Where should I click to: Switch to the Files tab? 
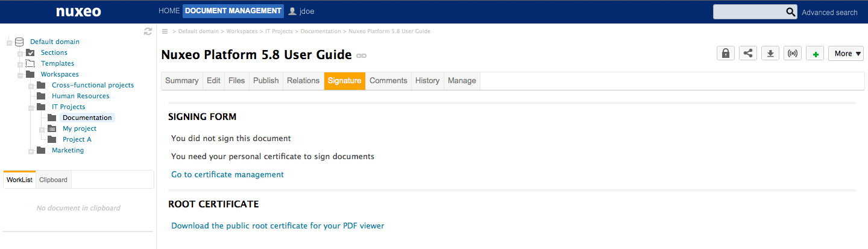click(x=237, y=81)
